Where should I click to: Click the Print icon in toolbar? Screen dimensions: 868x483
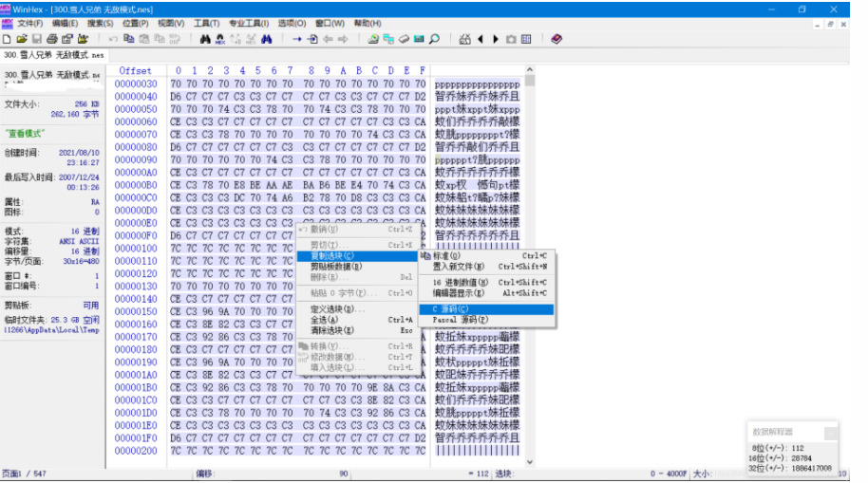52,39
